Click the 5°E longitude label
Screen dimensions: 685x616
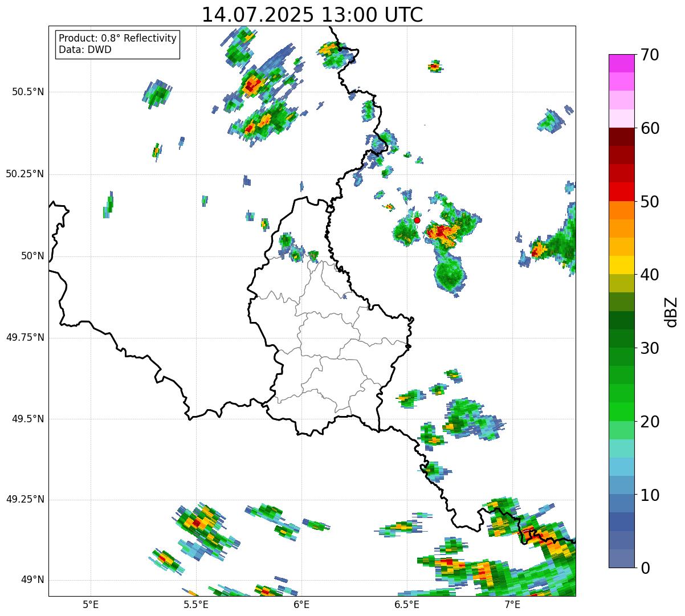(x=91, y=604)
